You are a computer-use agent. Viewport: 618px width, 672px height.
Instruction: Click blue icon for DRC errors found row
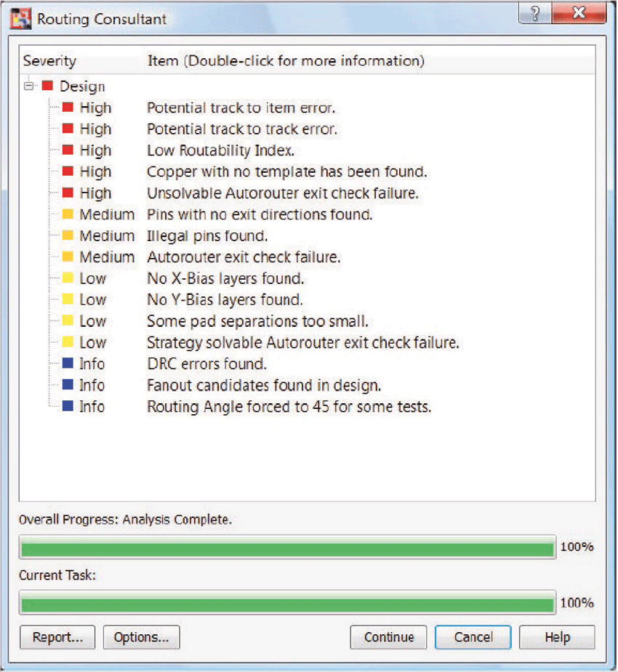click(68, 363)
